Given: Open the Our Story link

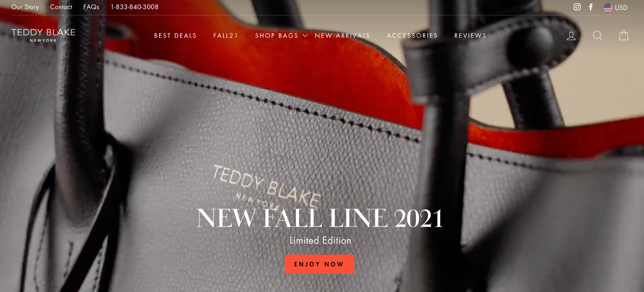Looking at the screenshot, I should tap(25, 7).
